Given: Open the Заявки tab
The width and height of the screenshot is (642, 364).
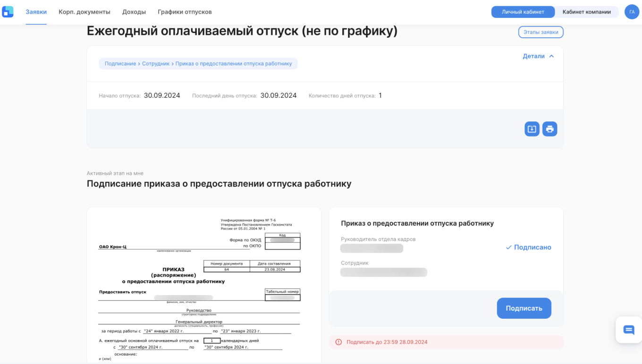Looking at the screenshot, I should [36, 12].
